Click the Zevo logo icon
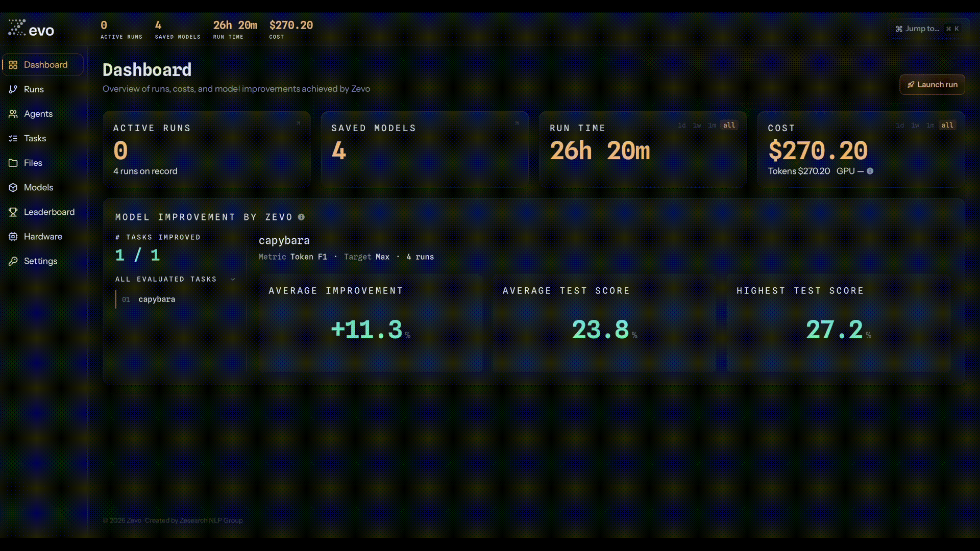The width and height of the screenshot is (980, 551). pyautogui.click(x=17, y=28)
